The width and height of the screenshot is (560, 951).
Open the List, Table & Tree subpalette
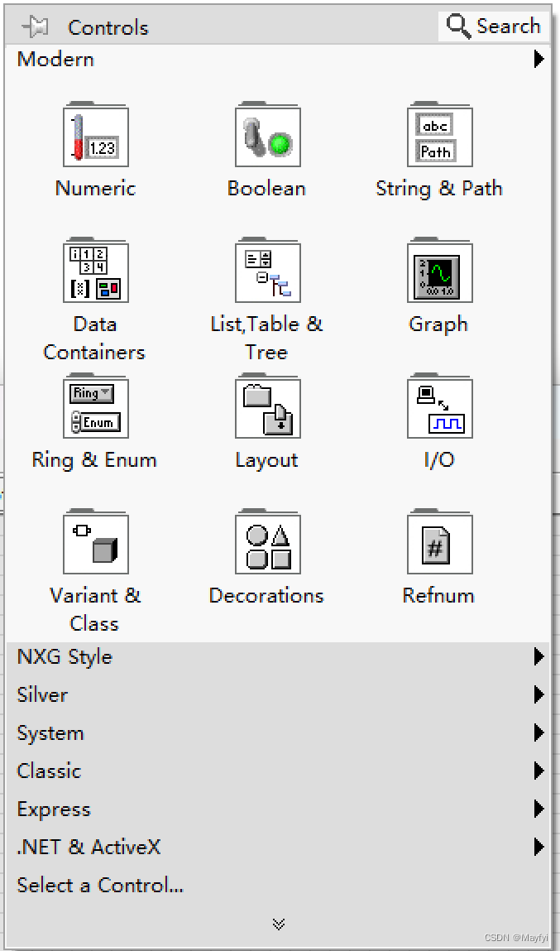[267, 271]
